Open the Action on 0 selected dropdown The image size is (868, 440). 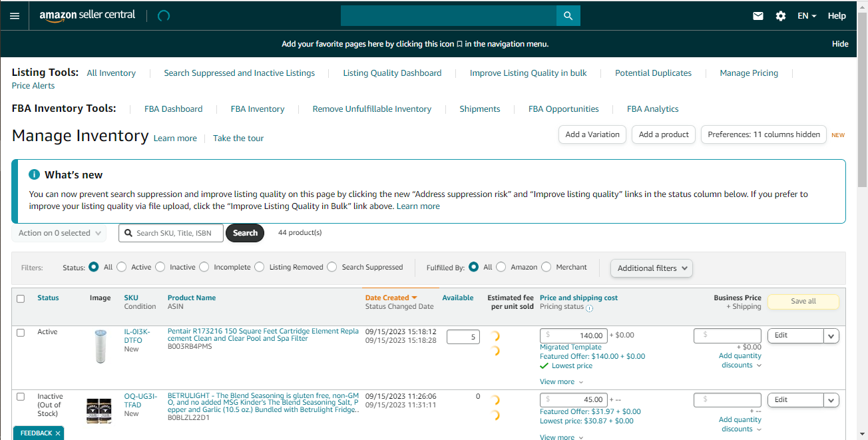tap(59, 233)
